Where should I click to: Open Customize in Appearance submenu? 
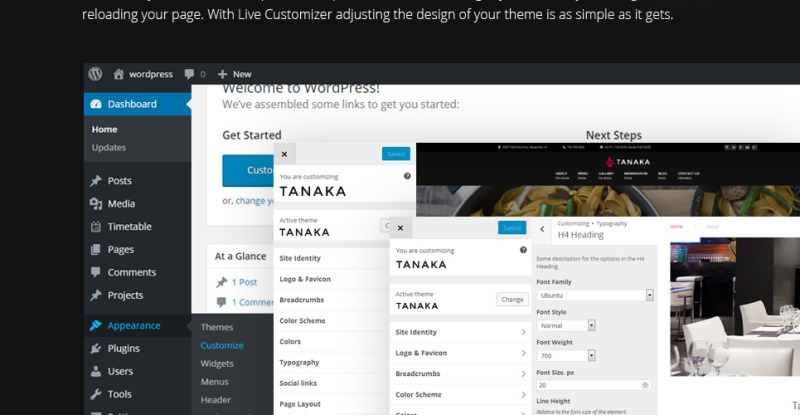pyautogui.click(x=222, y=346)
